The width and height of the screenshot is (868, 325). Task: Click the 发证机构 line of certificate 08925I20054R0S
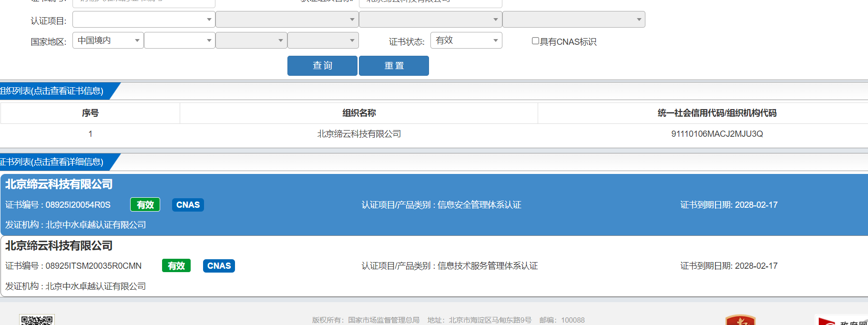[76, 225]
